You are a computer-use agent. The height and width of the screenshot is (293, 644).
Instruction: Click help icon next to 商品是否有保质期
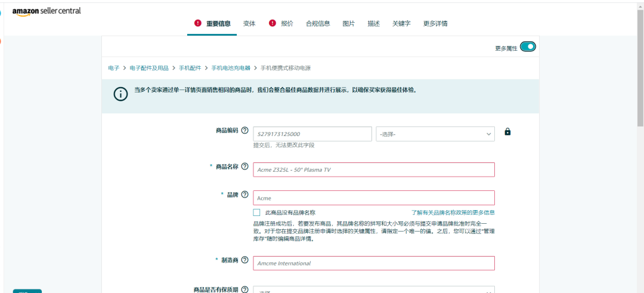click(x=245, y=289)
